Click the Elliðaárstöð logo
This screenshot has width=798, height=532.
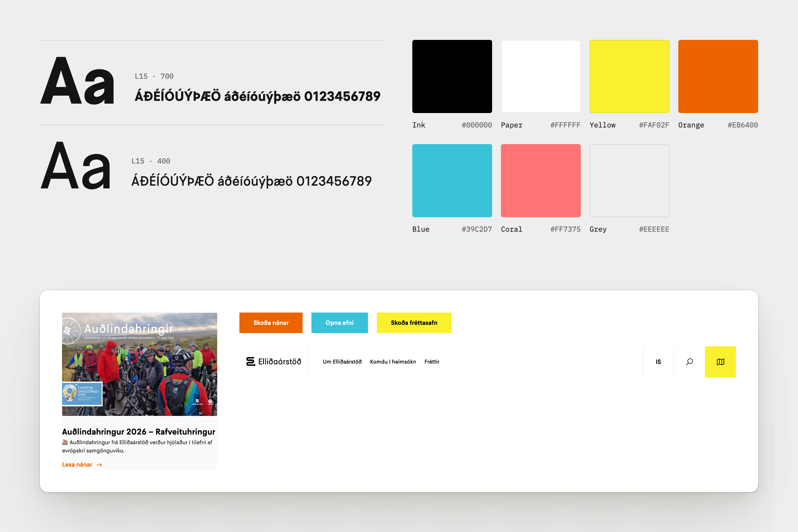[x=274, y=362]
